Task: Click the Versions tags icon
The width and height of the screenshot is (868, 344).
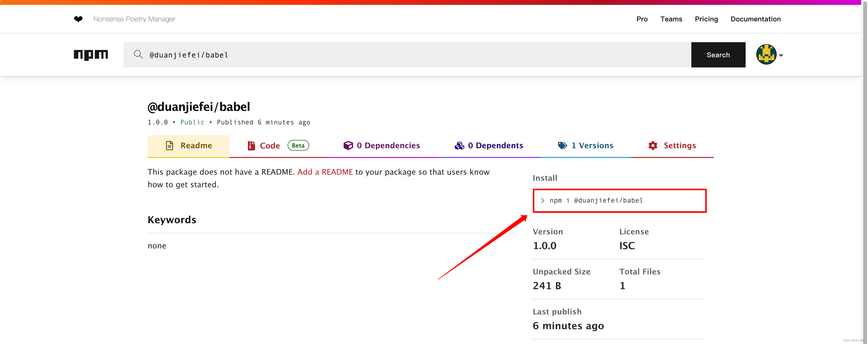Action: pos(562,145)
